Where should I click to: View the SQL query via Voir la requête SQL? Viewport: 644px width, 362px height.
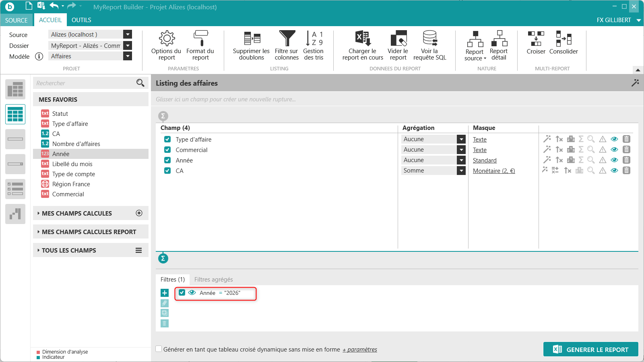(x=429, y=45)
